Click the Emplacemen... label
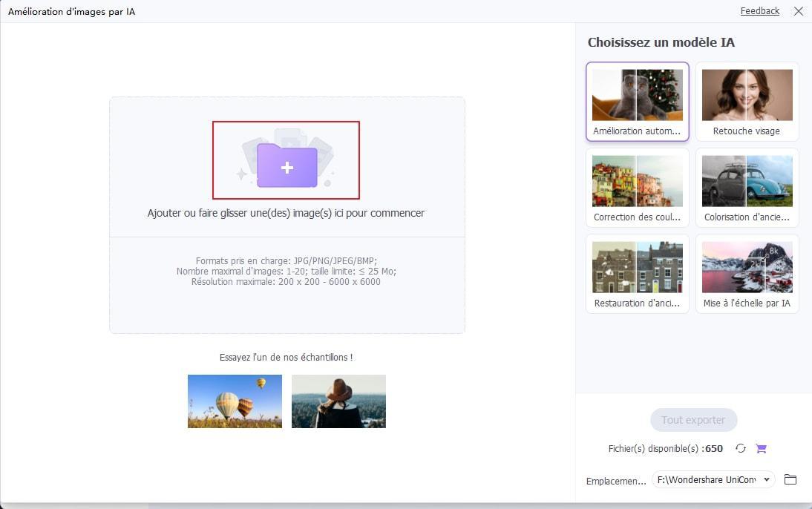The height and width of the screenshot is (509, 812). coord(616,481)
